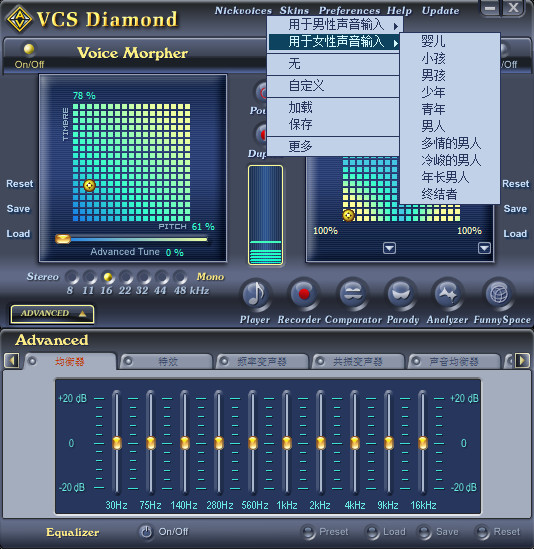Select 48 kHz sample rate

pyautogui.click(x=180, y=277)
